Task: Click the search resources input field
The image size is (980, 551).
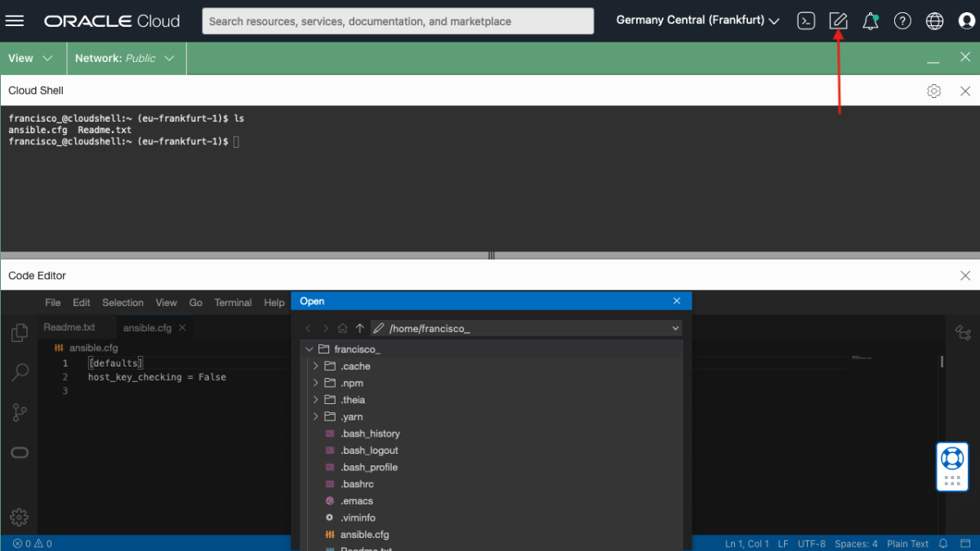Action: pos(398,20)
